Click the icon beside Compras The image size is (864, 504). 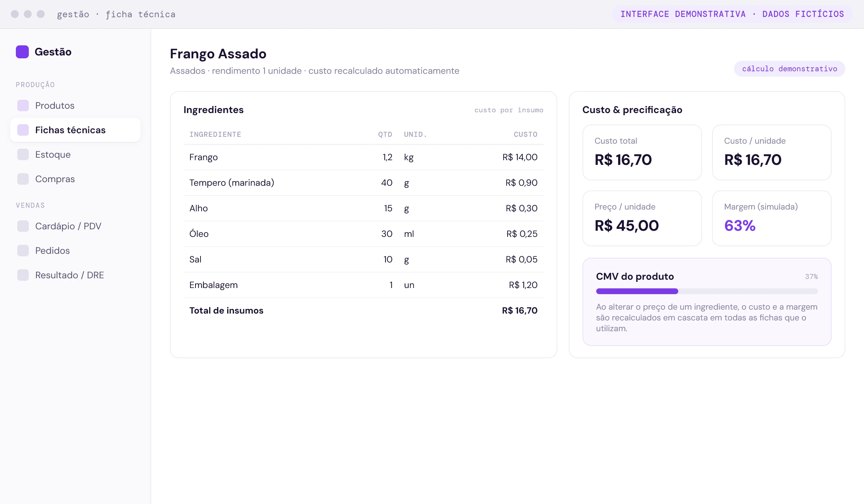pyautogui.click(x=23, y=179)
